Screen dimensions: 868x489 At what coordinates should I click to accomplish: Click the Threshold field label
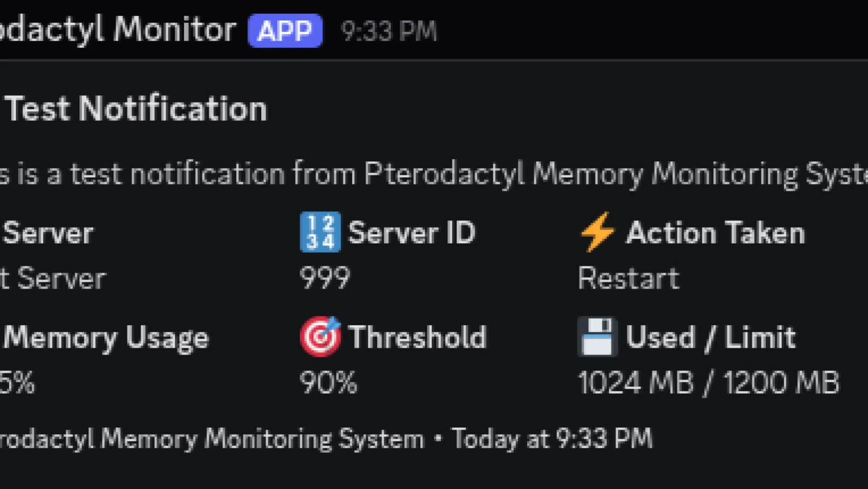click(417, 337)
